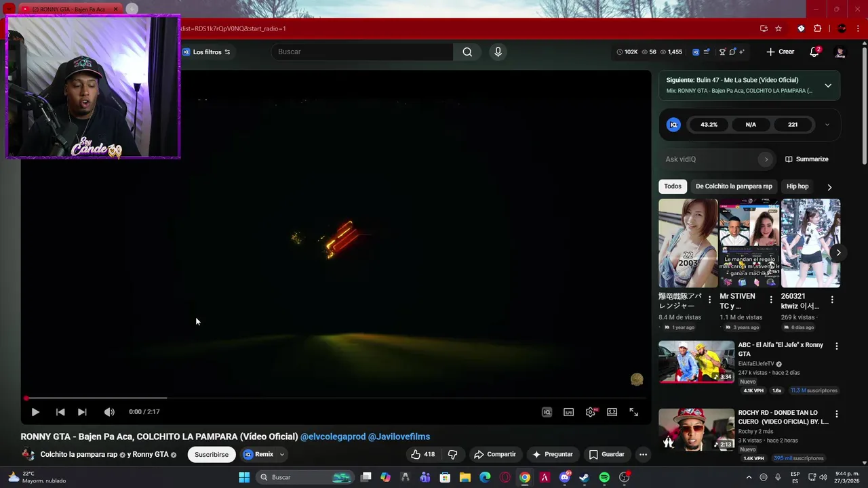868x488 pixels.
Task: Dislike the video with the thumbs-down button
Action: click(452, 454)
